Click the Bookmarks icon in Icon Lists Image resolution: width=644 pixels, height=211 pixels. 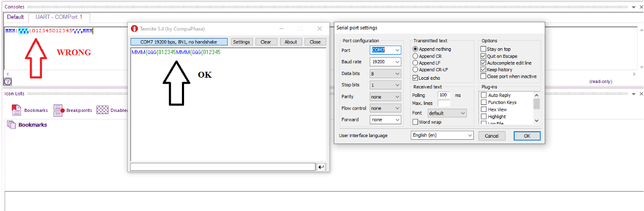[16, 110]
